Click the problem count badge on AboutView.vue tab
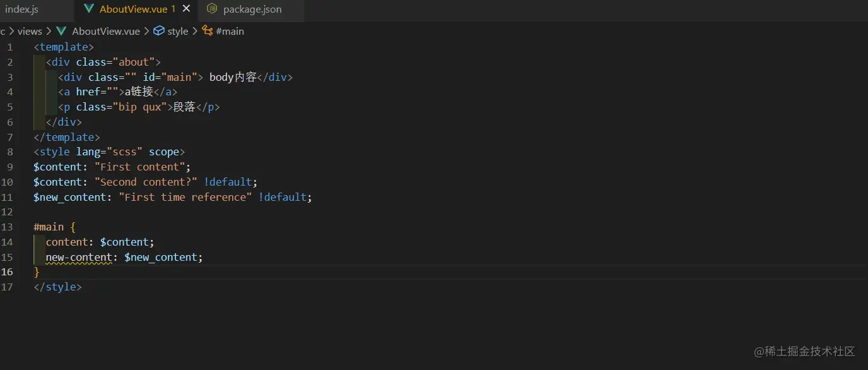The height and width of the screenshot is (370, 868). tap(173, 9)
